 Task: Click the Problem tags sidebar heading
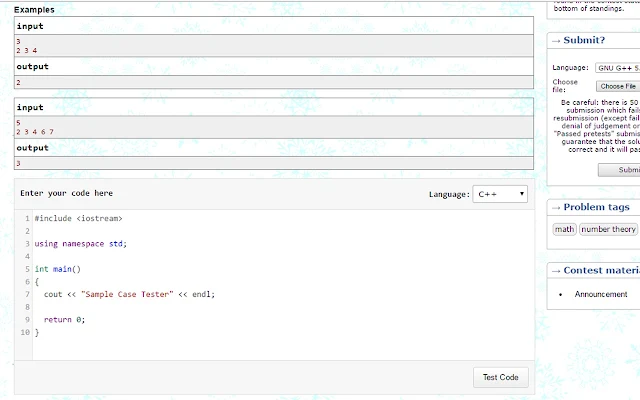596,207
